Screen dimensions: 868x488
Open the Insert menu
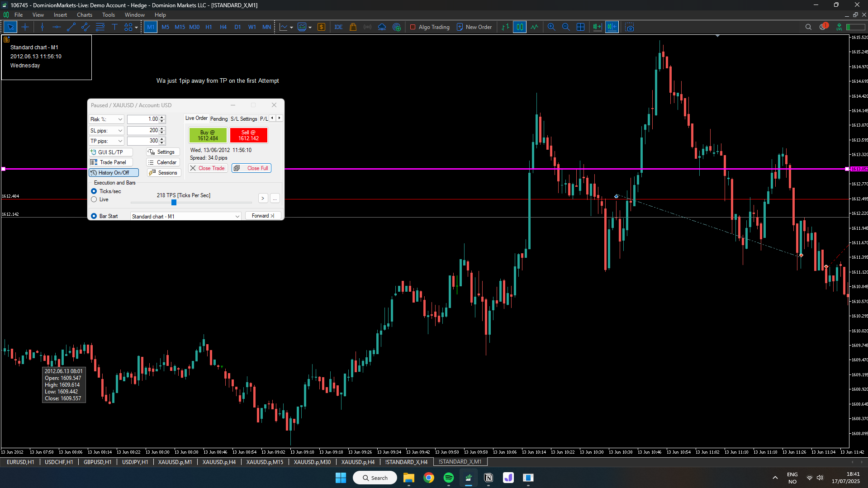click(60, 15)
